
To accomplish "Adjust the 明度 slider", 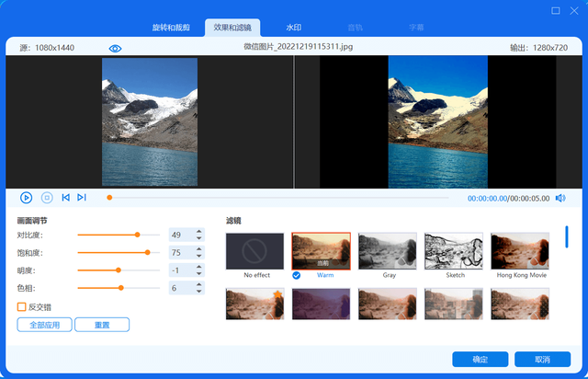I will (119, 270).
